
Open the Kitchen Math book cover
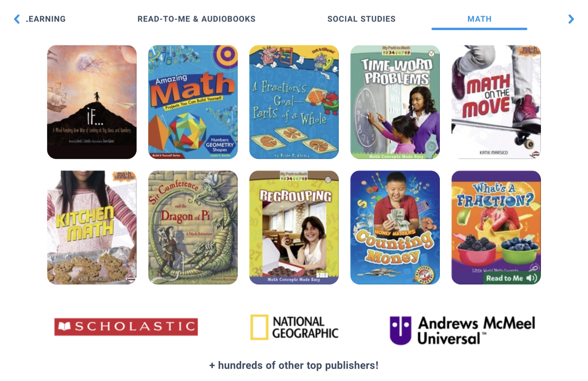pyautogui.click(x=92, y=227)
